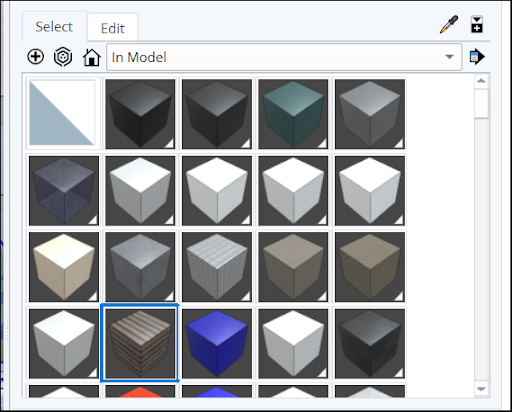The image size is (512, 412).
Task: Open the Details arrow menu icon
Action: (477, 57)
